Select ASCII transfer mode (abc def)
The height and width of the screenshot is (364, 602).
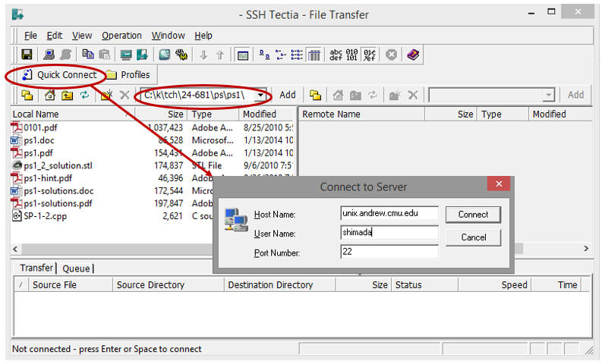336,55
